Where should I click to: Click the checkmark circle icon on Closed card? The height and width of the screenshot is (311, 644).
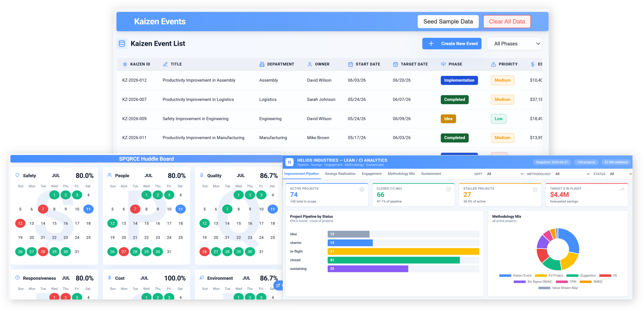coord(448,189)
